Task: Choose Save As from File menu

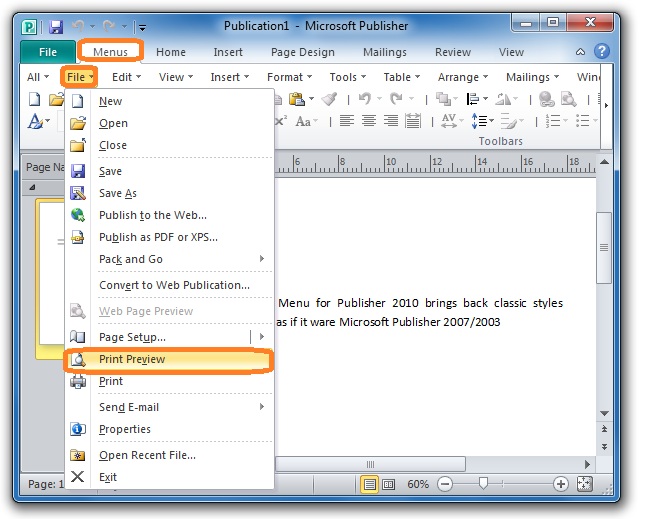Action: tap(169, 193)
